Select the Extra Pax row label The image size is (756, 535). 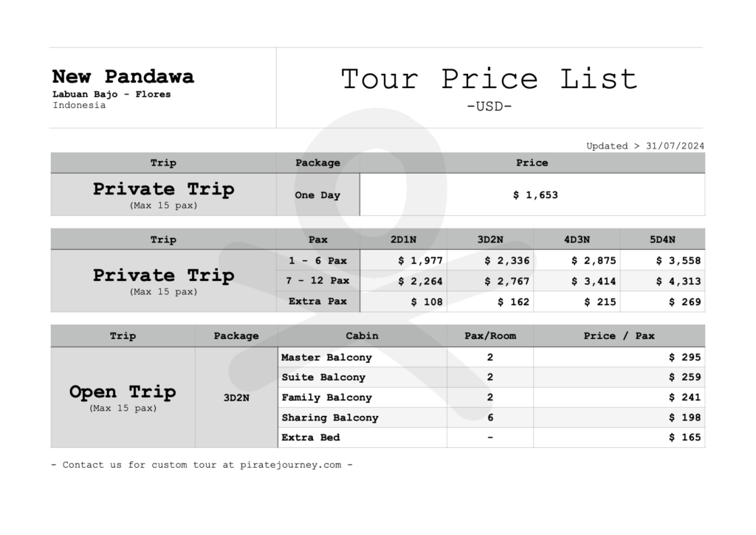[317, 301]
